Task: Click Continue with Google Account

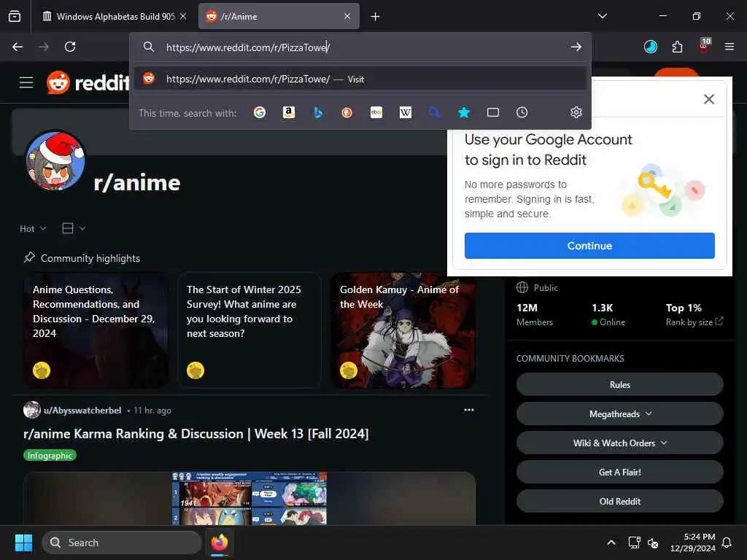Action: [x=589, y=246]
